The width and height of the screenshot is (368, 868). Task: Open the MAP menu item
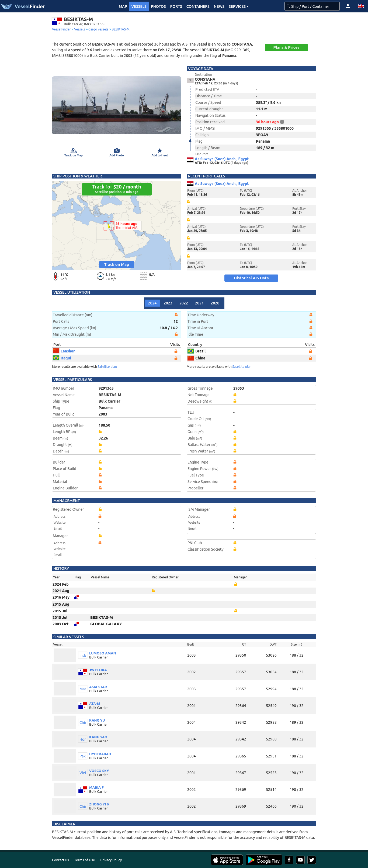[123, 6]
